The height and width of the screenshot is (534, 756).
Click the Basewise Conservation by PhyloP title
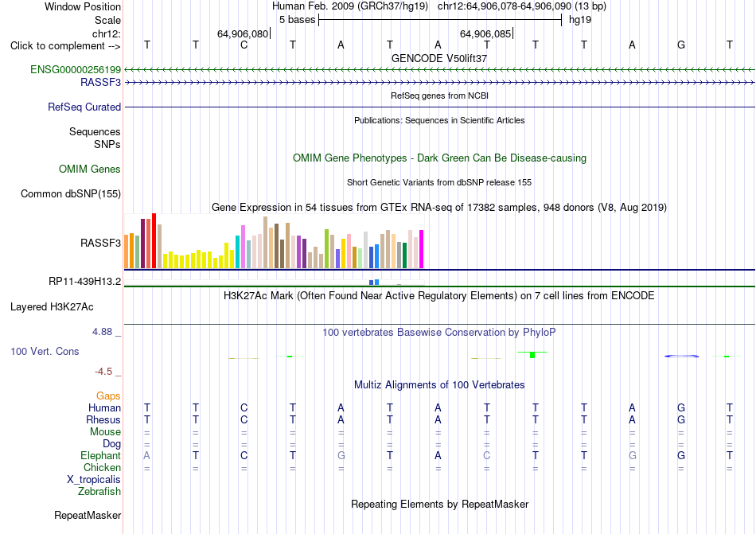(x=438, y=332)
